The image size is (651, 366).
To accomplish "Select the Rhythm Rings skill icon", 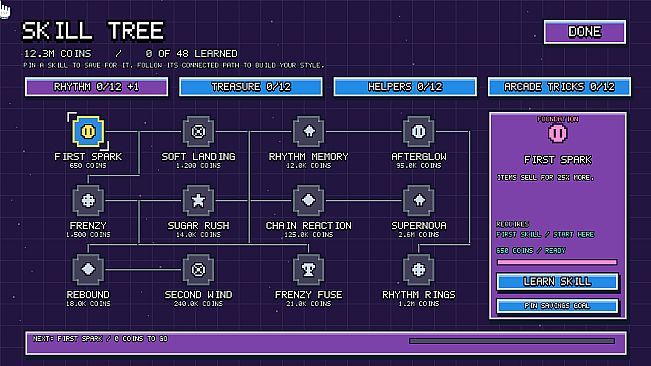I will [418, 270].
